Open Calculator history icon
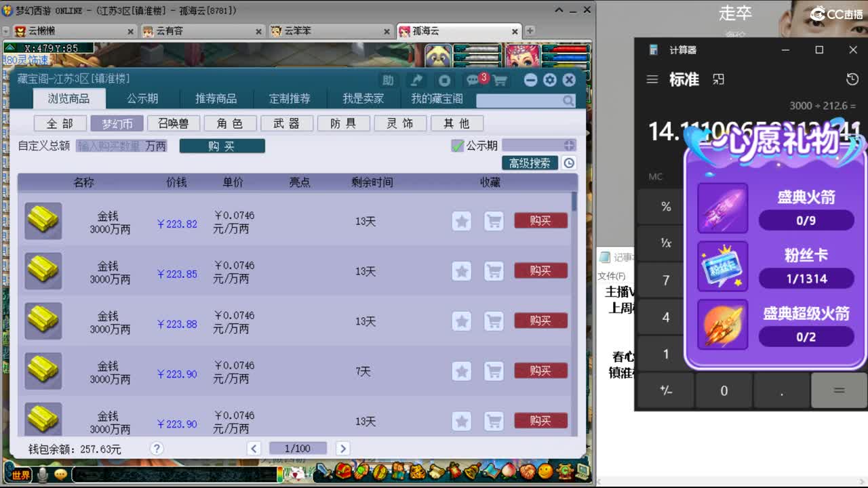Screen dimensions: 868x488 click(852, 79)
